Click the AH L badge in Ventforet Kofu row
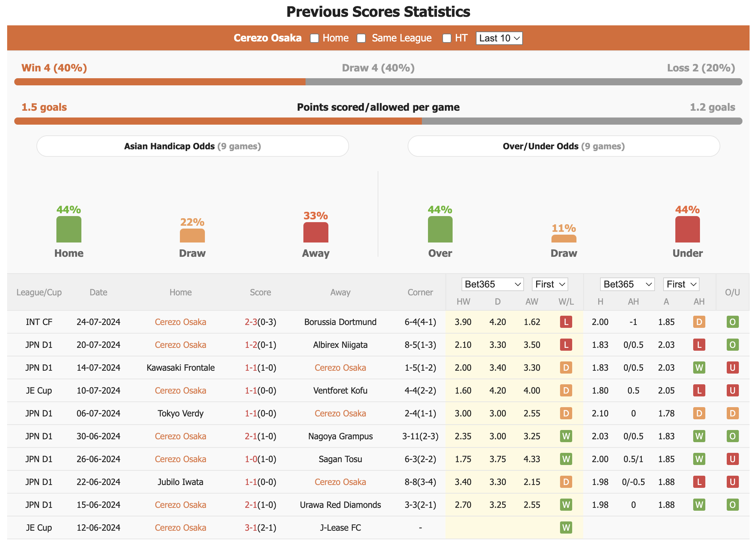The height and width of the screenshot is (540, 756). tap(699, 390)
